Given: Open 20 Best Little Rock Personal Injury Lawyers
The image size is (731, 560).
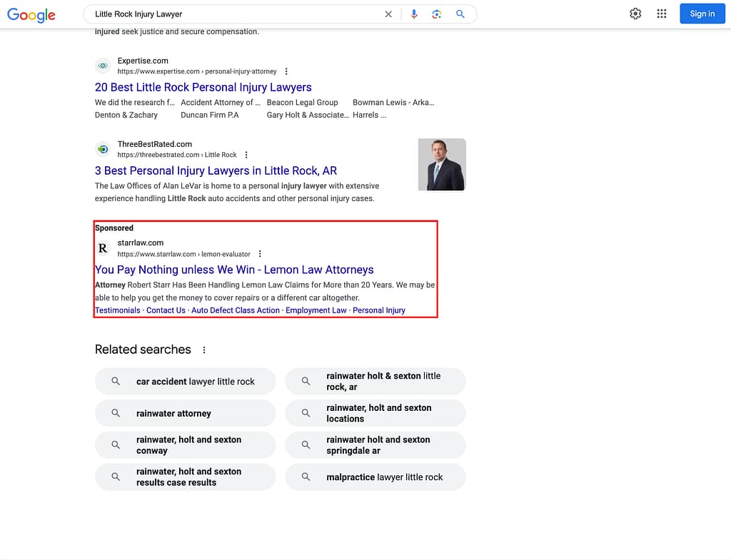Looking at the screenshot, I should (x=203, y=87).
